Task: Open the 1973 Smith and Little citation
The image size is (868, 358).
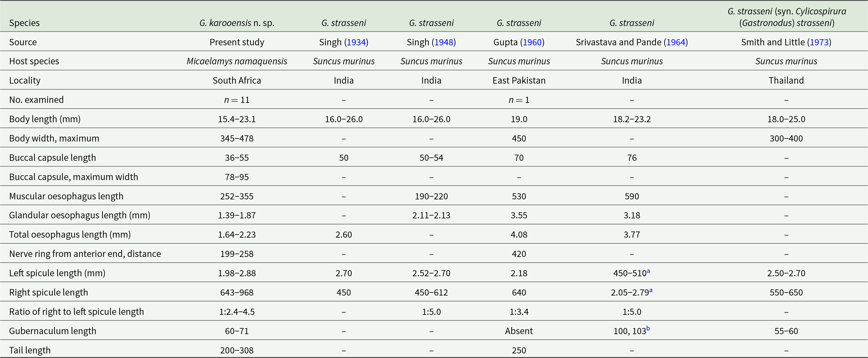Action: point(819,42)
